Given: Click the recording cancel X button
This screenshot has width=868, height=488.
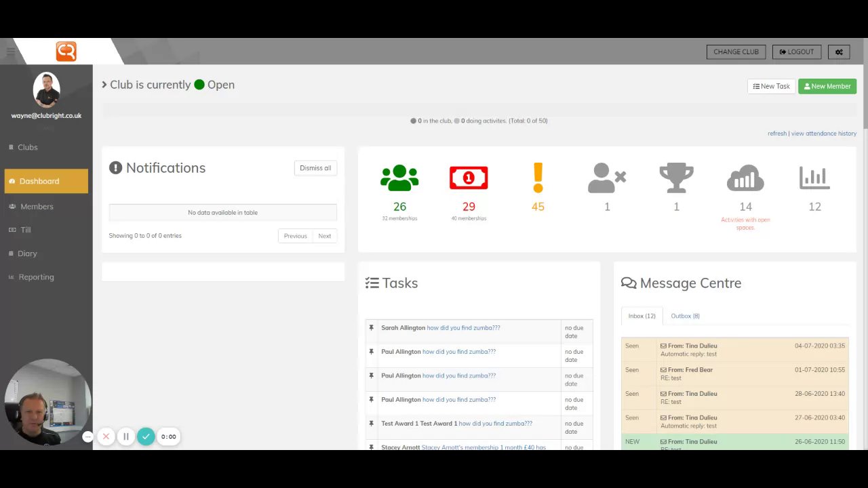Looking at the screenshot, I should pyautogui.click(x=106, y=436).
